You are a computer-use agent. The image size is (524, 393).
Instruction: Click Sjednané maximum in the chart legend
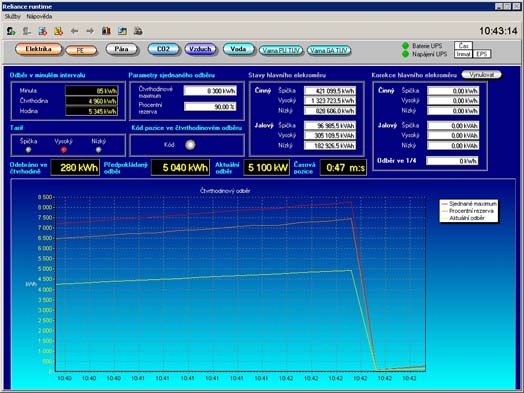coord(473,204)
